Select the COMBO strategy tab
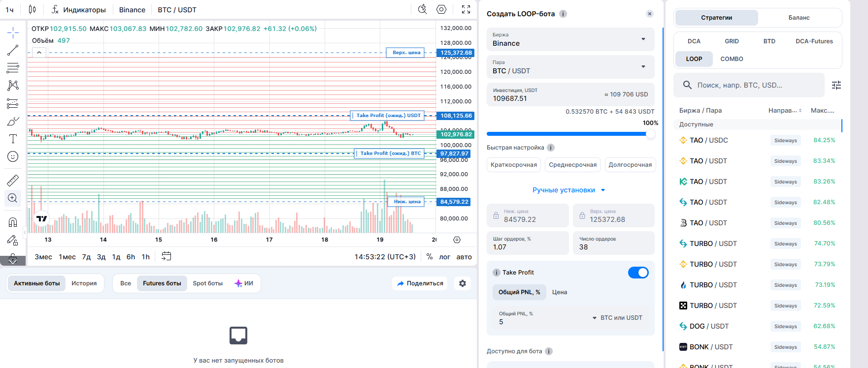868x368 pixels. click(732, 59)
